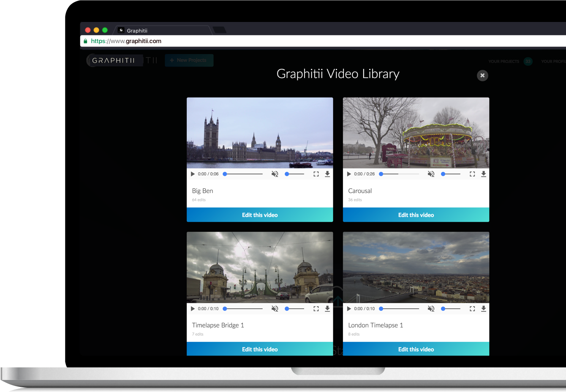Image resolution: width=566 pixels, height=392 pixels.
Task: Adjust the Timelapse Bridge 1 volume slider
Action: [x=294, y=309]
